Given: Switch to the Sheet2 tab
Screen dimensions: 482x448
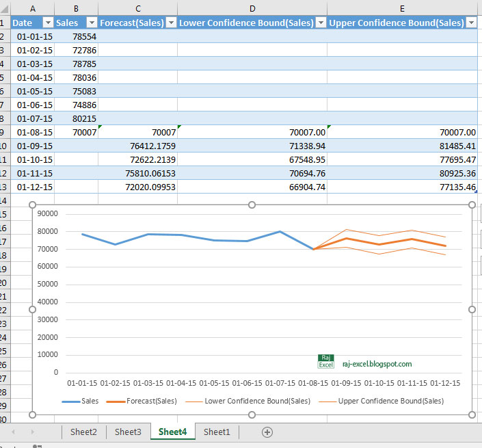Looking at the screenshot, I should (83, 432).
